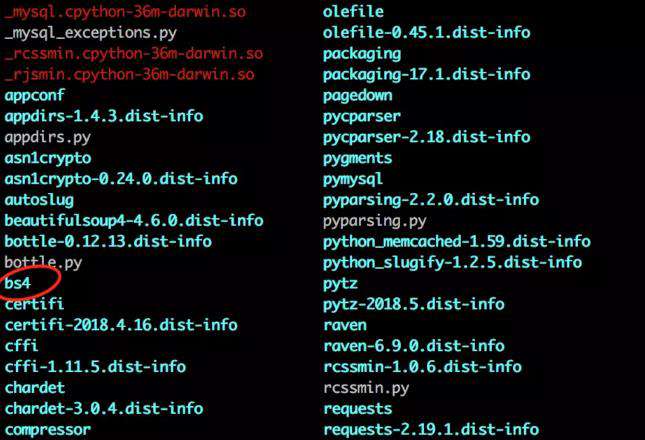Click the asn1crypto-0.24.0.dist-info entry

[121, 179]
